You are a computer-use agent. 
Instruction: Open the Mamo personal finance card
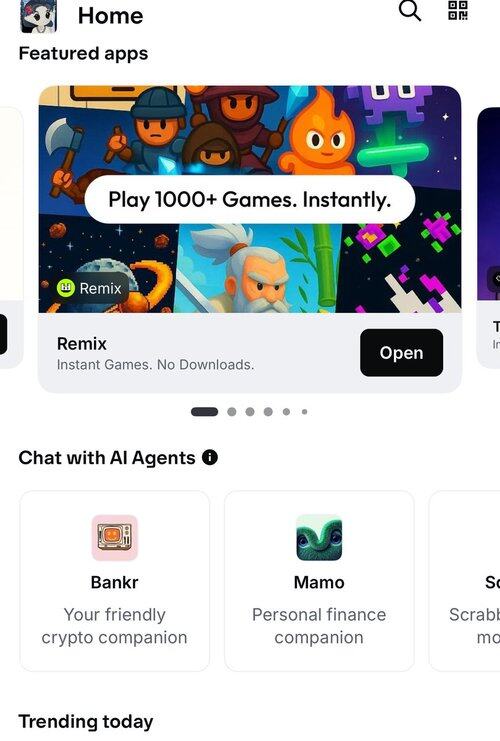(319, 581)
